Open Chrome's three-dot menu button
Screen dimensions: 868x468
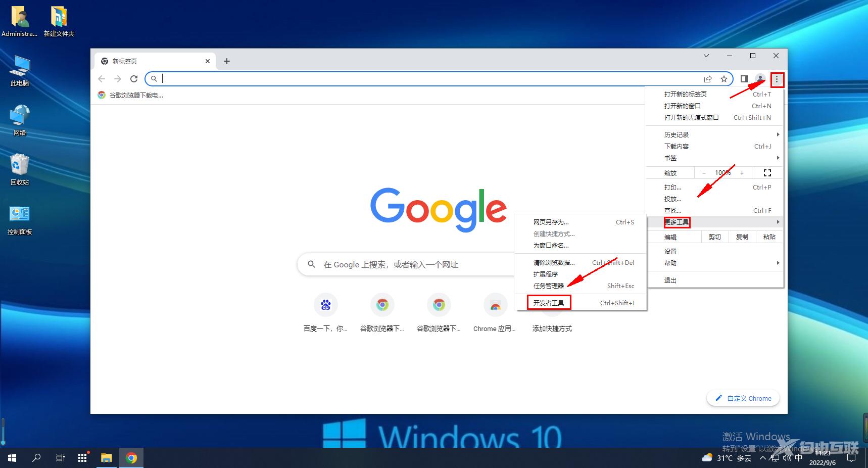pyautogui.click(x=777, y=79)
